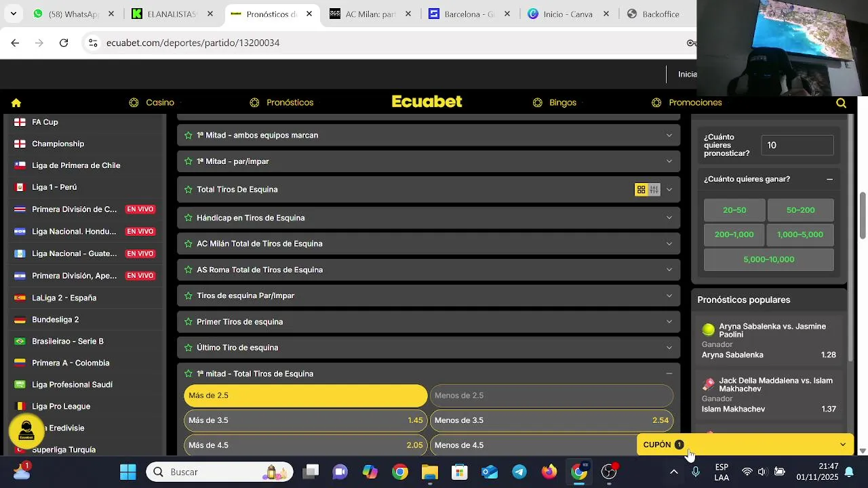
Task: Expand 'Tiros de esquina Par/Impar' chevron
Action: [x=669, y=296]
